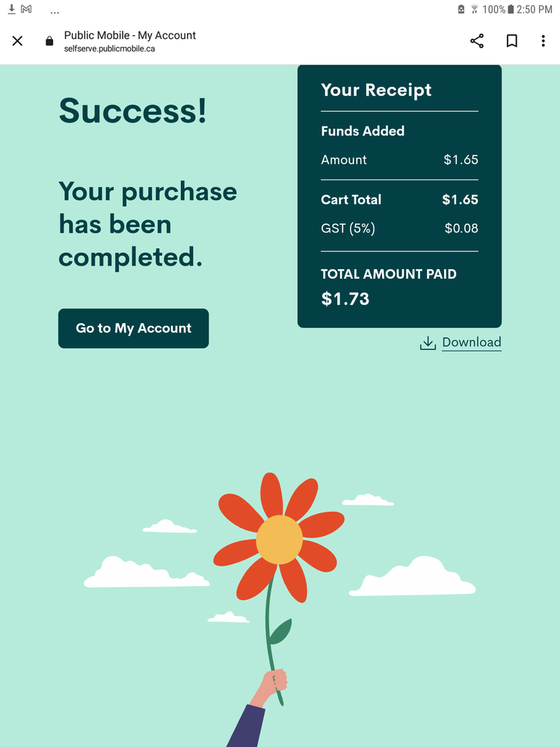Tap the selfserve.publicmobile.ca URL text
The image size is (560, 747).
(109, 49)
